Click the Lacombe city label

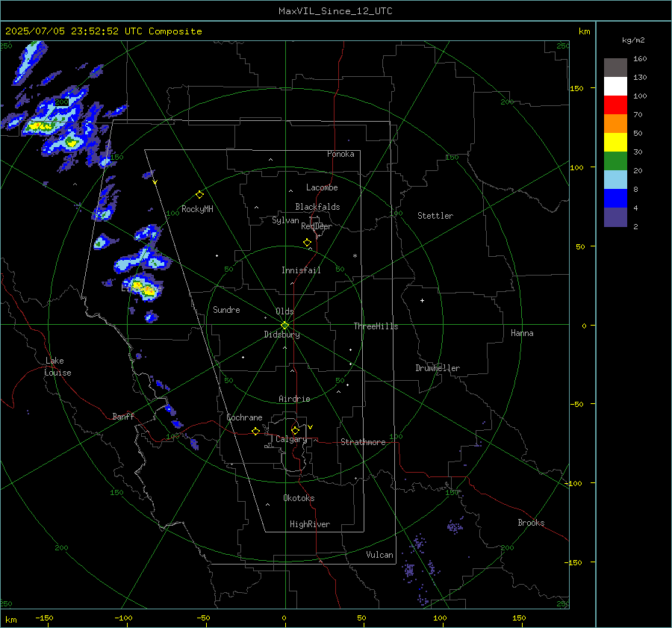click(x=322, y=187)
